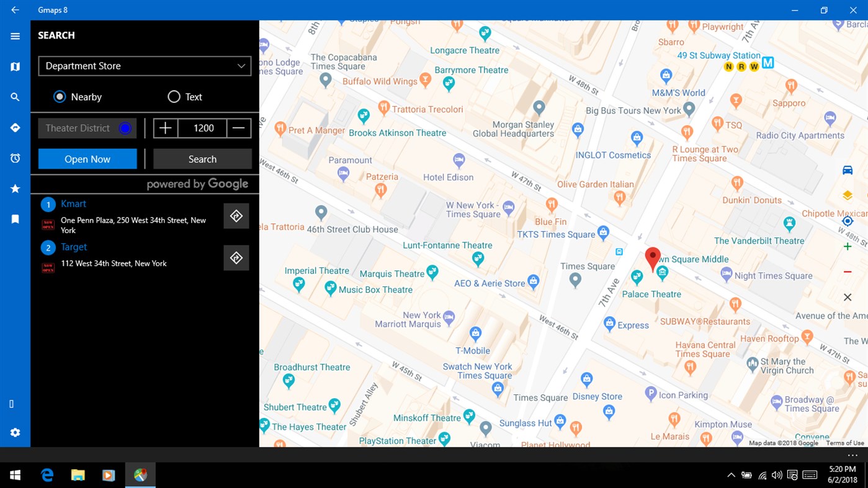Increase the radius using the plus stepper
The width and height of the screenshot is (868, 488).
(x=165, y=128)
